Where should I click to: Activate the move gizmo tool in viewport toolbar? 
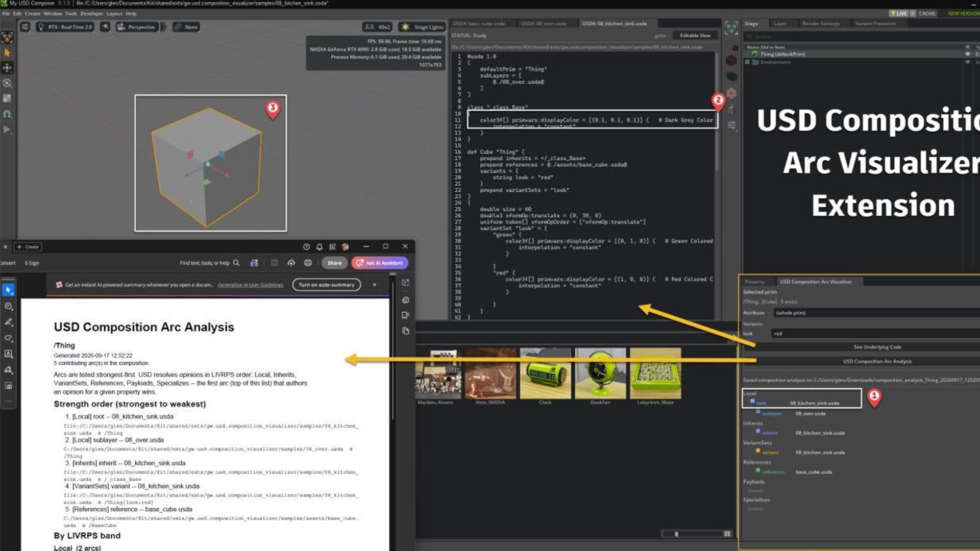click(7, 68)
